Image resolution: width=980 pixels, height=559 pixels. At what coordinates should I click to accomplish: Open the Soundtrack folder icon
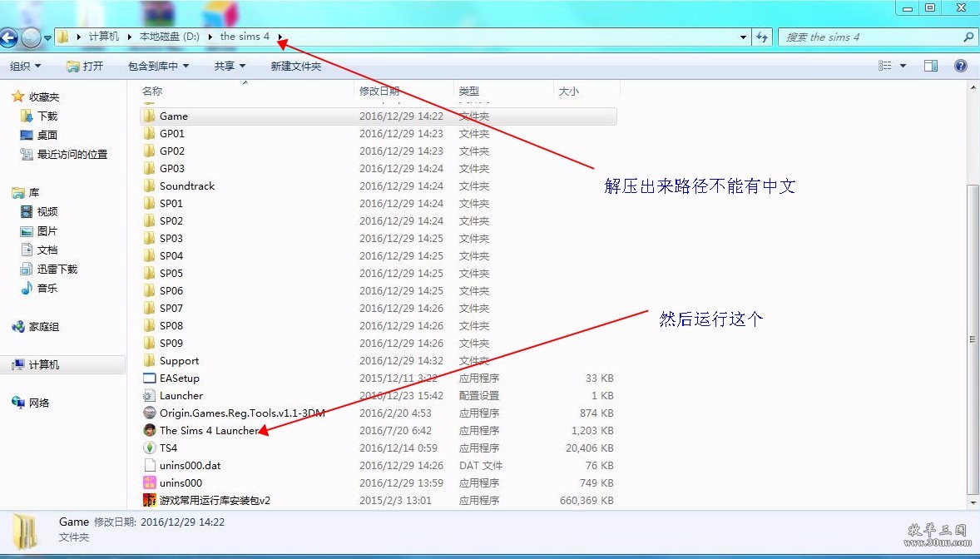coord(149,186)
